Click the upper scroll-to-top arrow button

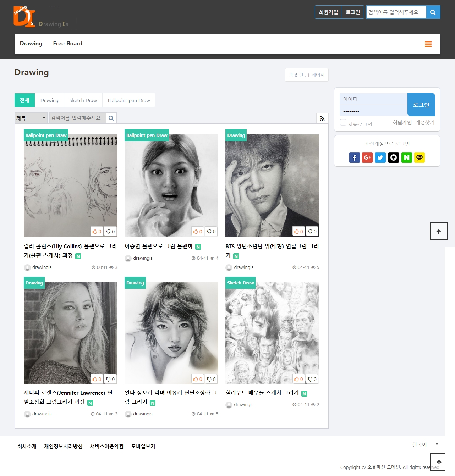[x=439, y=231]
